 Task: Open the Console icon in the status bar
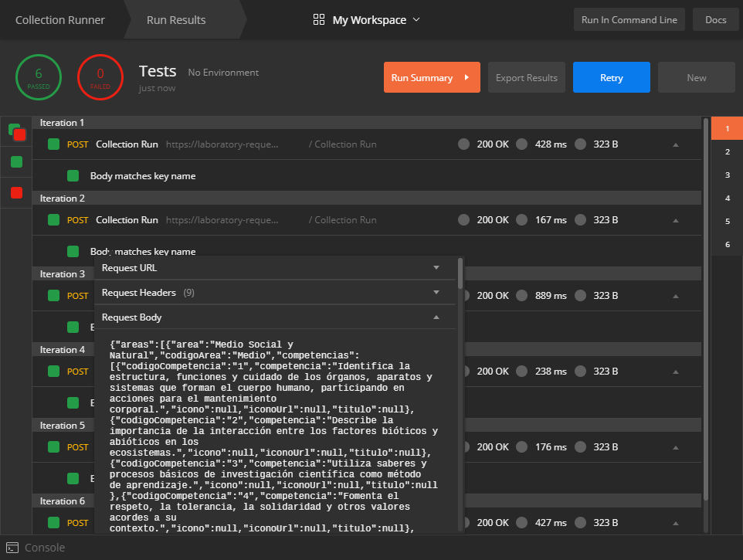(x=12, y=548)
